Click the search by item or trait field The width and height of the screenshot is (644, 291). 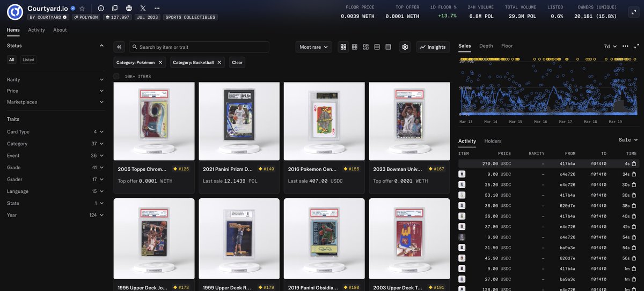tap(199, 47)
